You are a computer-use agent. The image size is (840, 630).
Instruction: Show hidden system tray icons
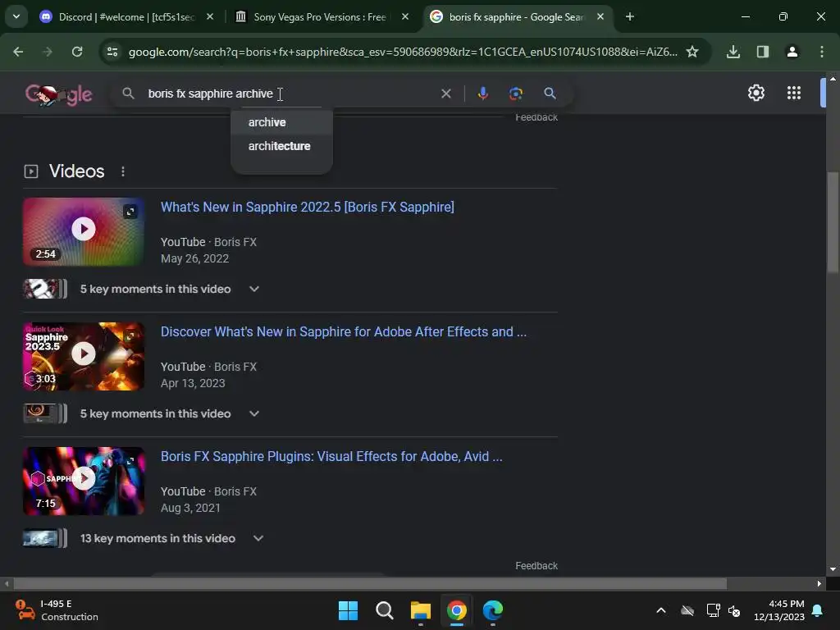(661, 610)
